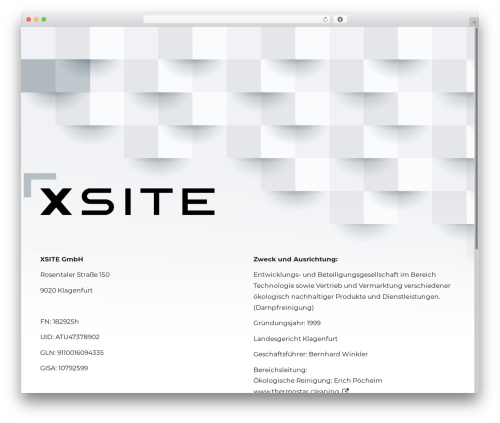Click the text "Landesgericht Klagenfurt"
The image size is (500, 423).
click(x=295, y=339)
